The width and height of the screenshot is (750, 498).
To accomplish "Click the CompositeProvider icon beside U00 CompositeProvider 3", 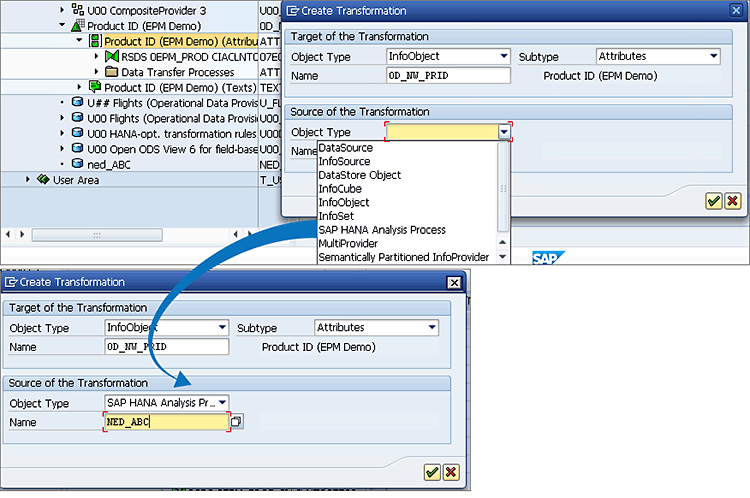I will [77, 10].
